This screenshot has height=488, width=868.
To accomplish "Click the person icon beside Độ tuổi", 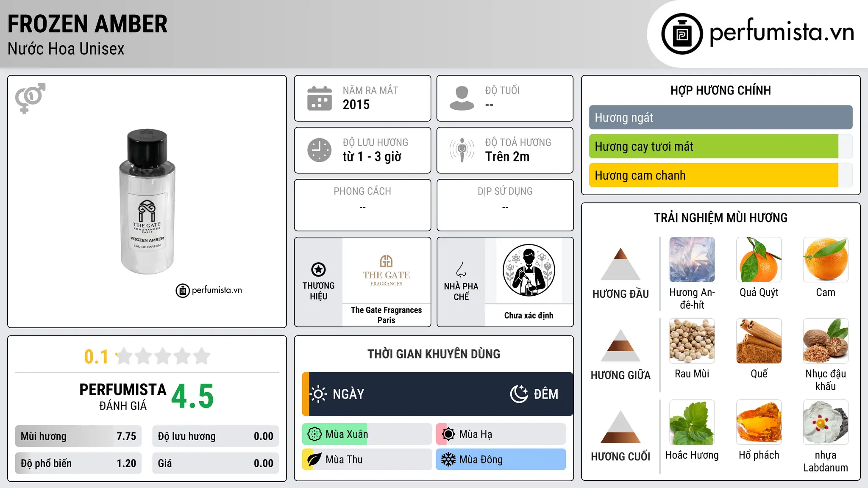I will click(462, 98).
